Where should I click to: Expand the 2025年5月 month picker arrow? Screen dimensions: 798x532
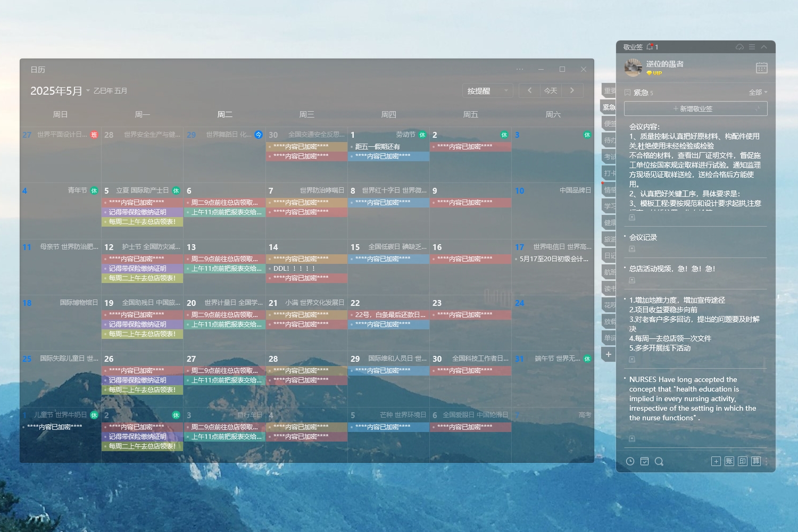pyautogui.click(x=88, y=90)
